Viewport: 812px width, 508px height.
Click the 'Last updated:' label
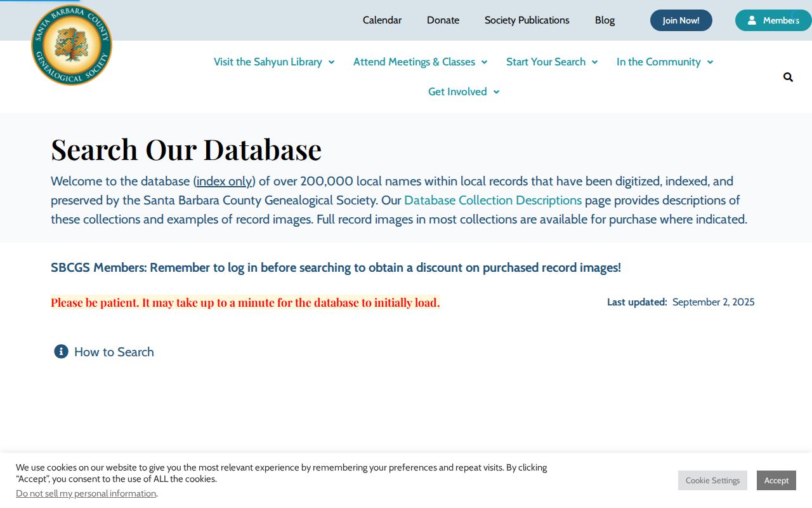(637, 302)
